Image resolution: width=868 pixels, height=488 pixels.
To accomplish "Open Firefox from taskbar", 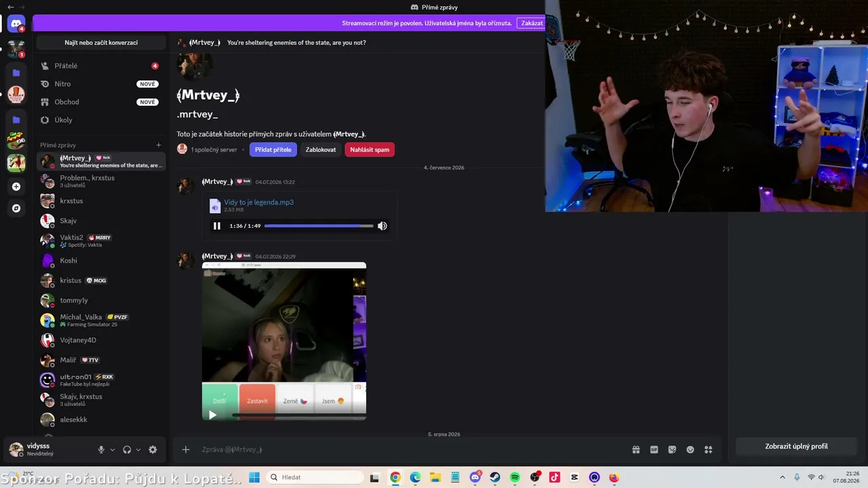I will [x=614, y=477].
